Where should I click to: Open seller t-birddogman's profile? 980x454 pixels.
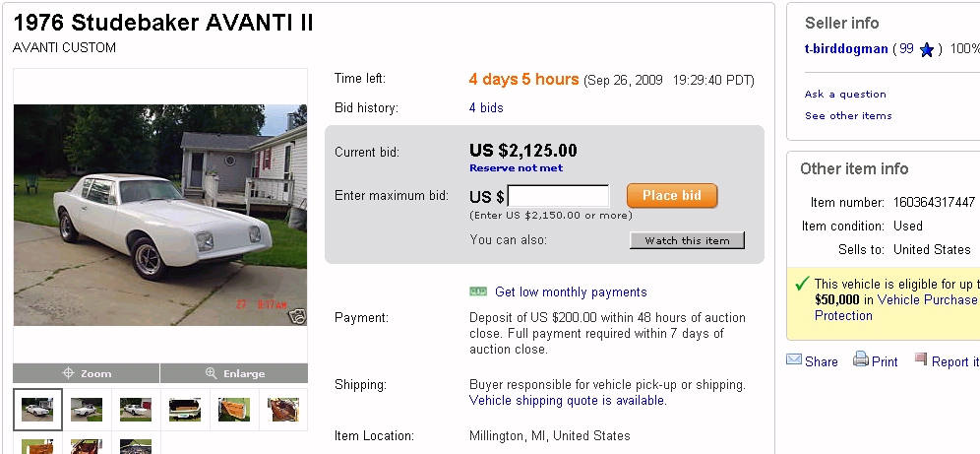point(845,49)
